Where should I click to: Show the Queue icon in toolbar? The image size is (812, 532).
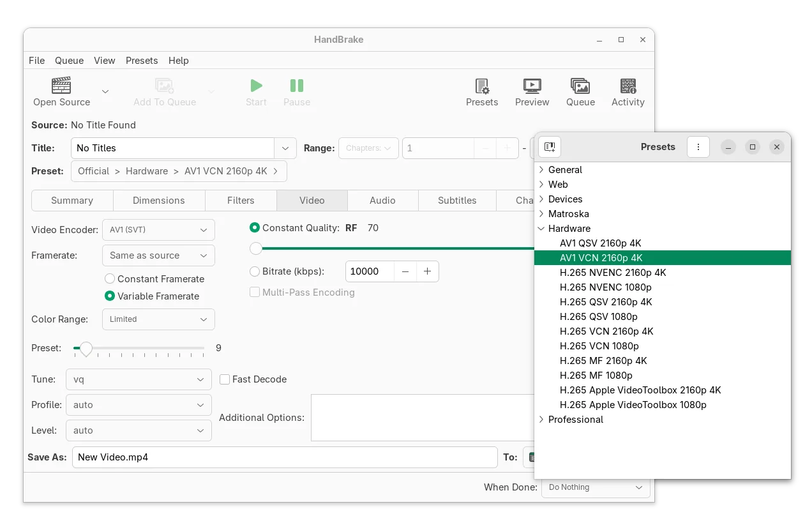pos(580,86)
